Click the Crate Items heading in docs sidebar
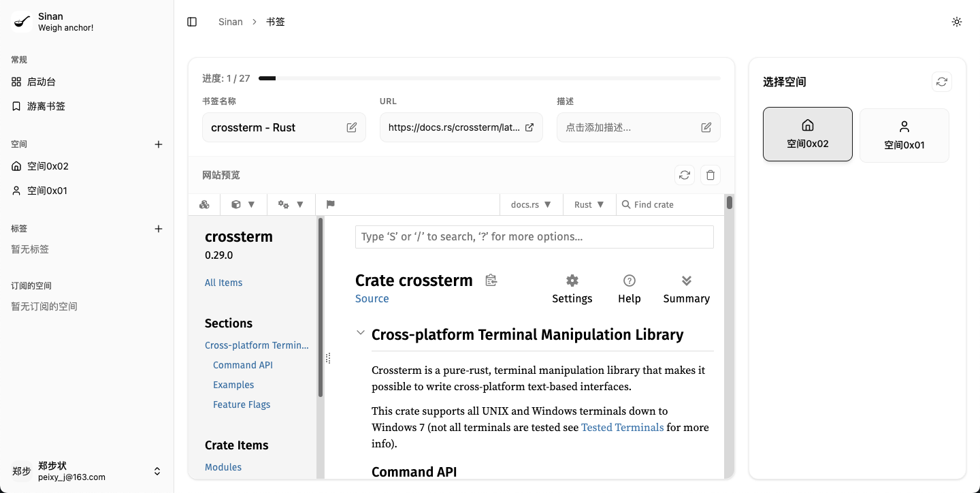 click(237, 445)
